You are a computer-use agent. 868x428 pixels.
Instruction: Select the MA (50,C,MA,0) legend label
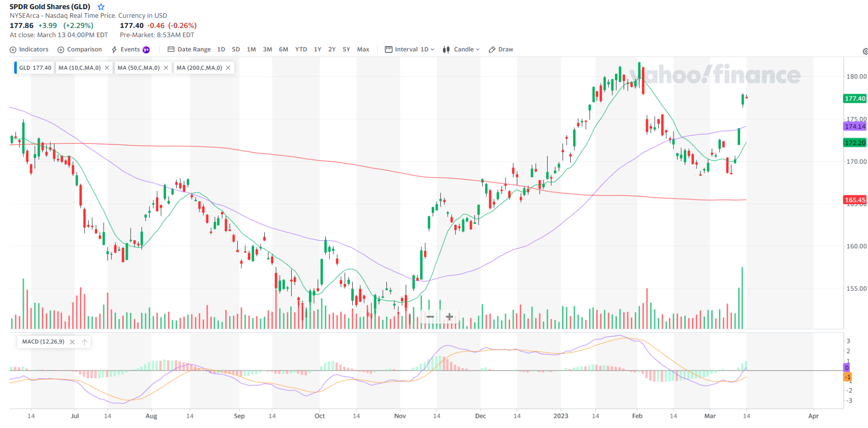point(138,68)
